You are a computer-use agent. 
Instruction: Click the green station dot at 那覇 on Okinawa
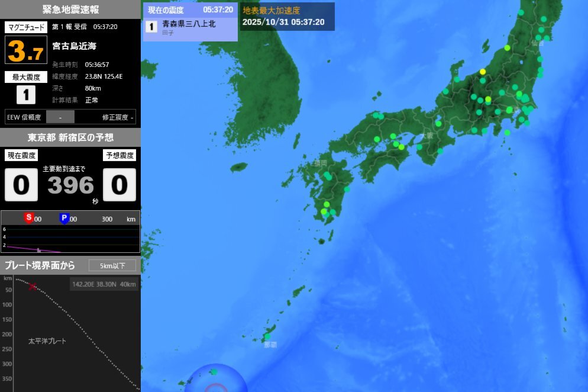pyautogui.click(x=267, y=336)
